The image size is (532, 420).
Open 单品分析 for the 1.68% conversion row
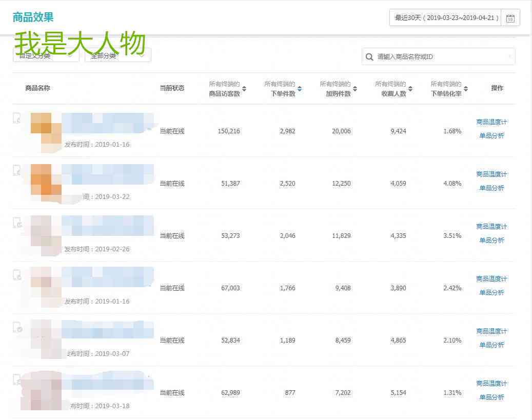pos(491,136)
